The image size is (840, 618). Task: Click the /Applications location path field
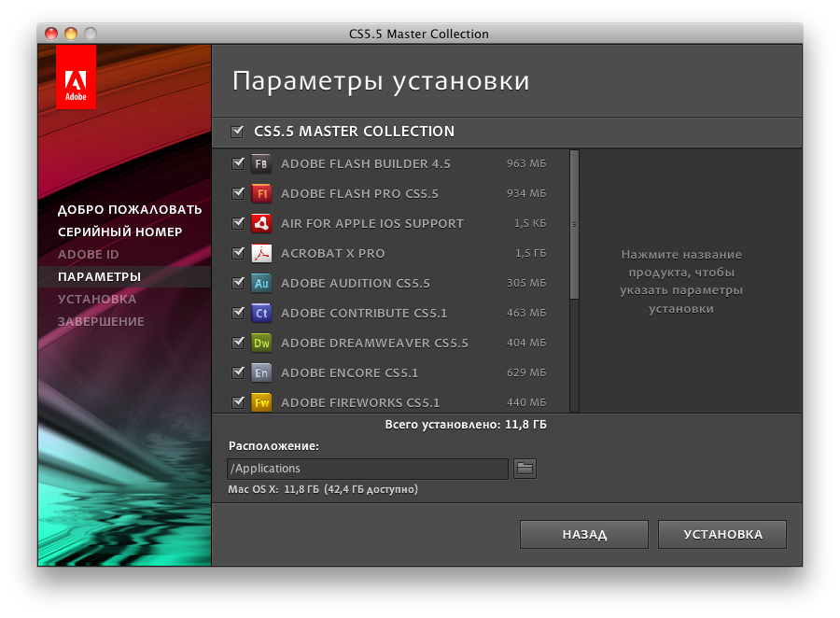[x=368, y=469]
